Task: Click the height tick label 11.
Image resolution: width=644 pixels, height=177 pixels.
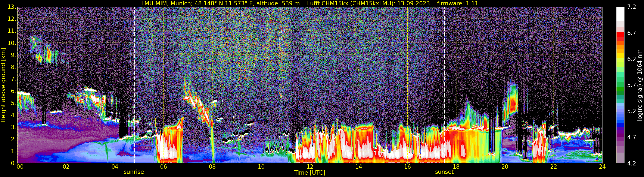Action: [12, 31]
